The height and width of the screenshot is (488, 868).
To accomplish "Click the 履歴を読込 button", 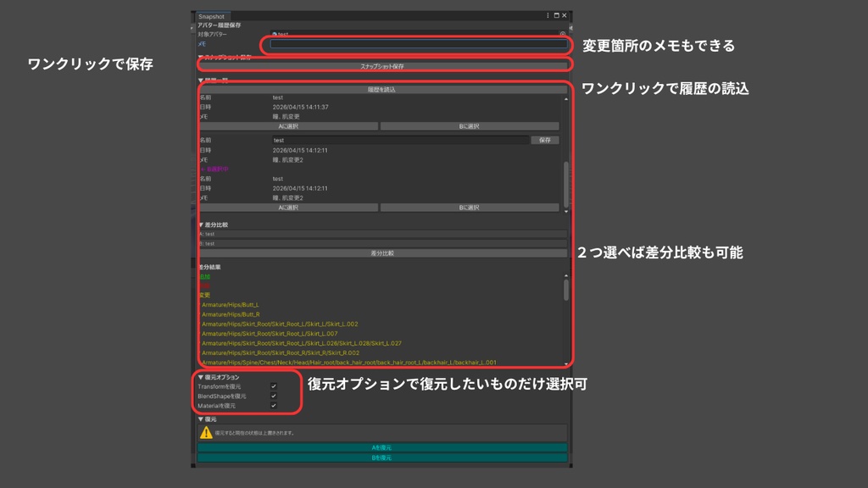I will [381, 89].
